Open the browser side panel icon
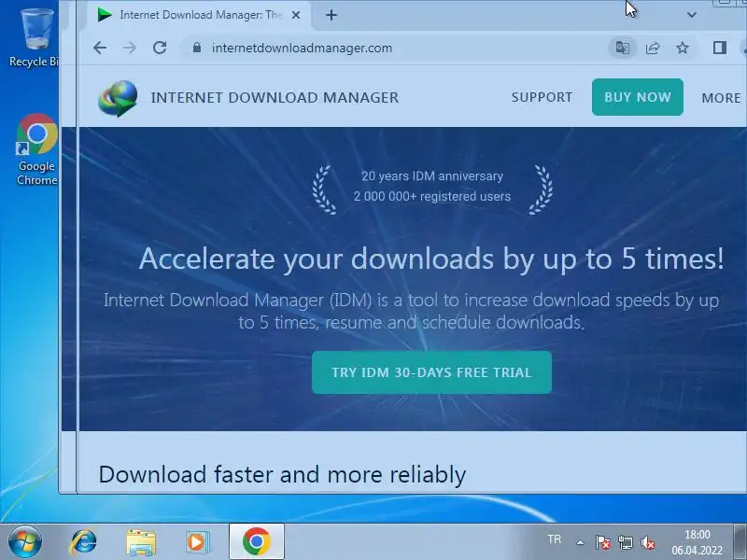Image resolution: width=747 pixels, height=560 pixels. (x=720, y=48)
